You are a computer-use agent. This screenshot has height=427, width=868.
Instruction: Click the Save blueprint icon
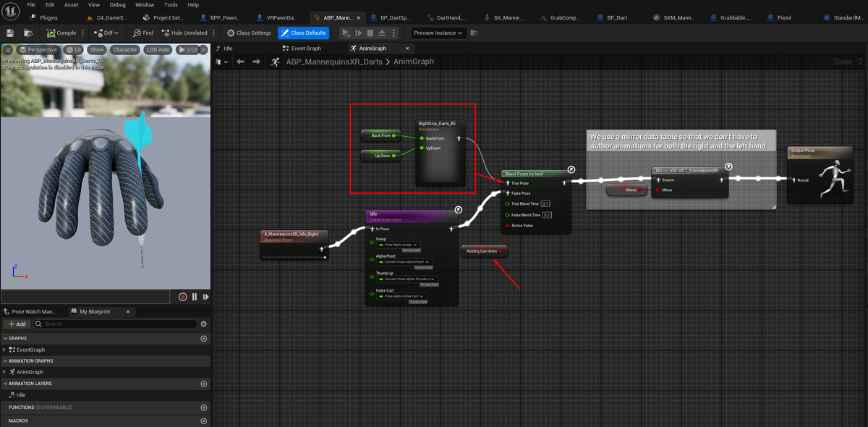pos(10,33)
